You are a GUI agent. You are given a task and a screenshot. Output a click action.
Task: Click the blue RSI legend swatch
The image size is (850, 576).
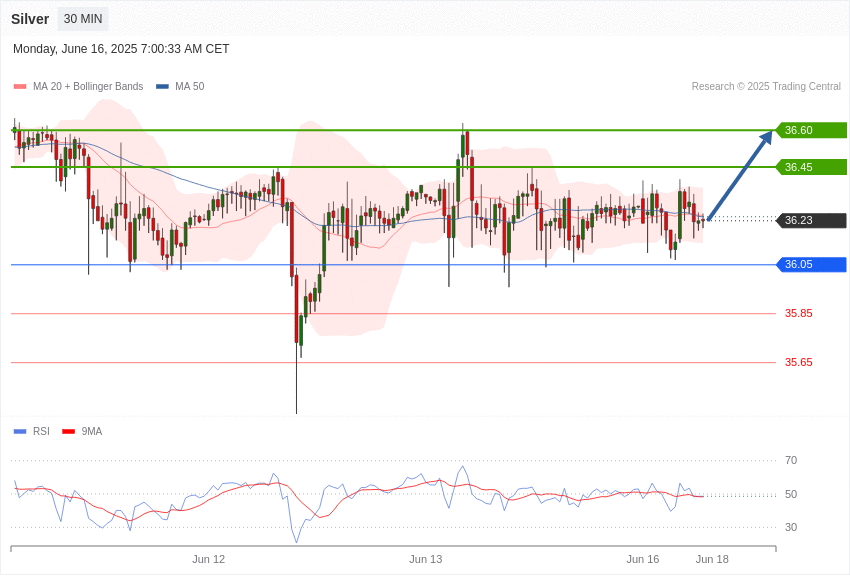(x=20, y=432)
